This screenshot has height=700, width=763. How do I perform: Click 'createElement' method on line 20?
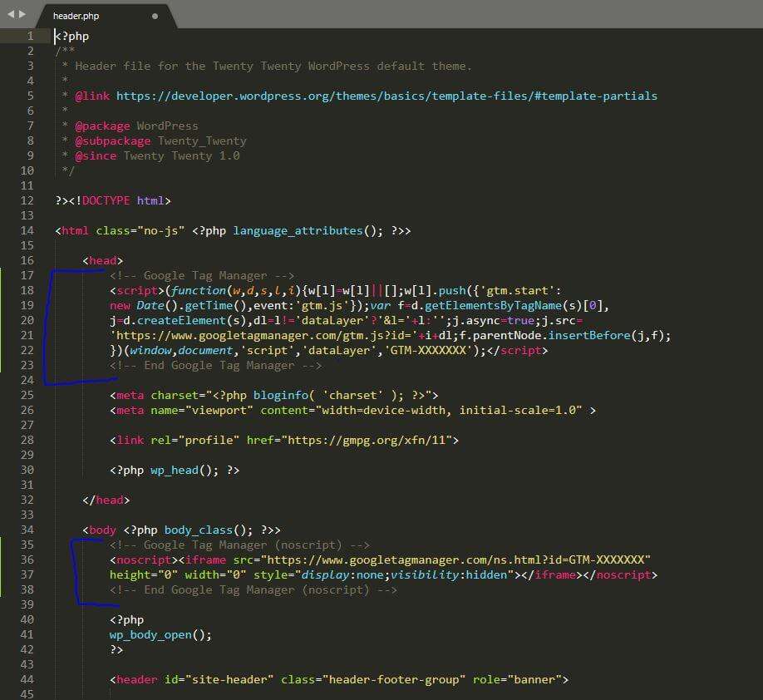181,320
